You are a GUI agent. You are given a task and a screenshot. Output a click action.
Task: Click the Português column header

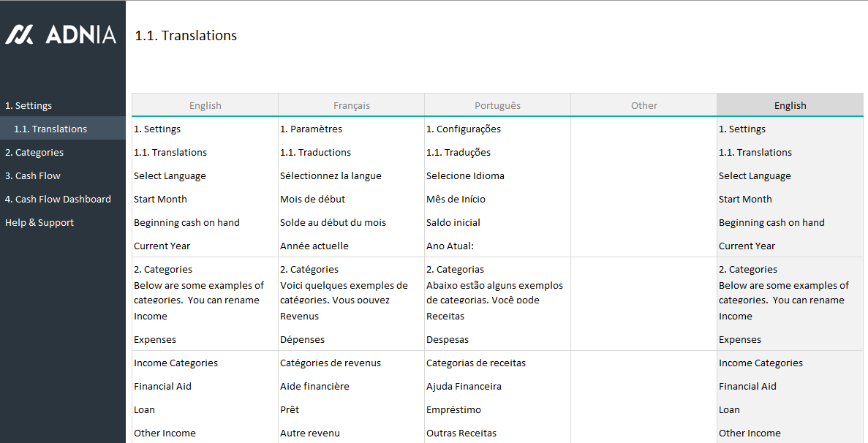pos(497,105)
